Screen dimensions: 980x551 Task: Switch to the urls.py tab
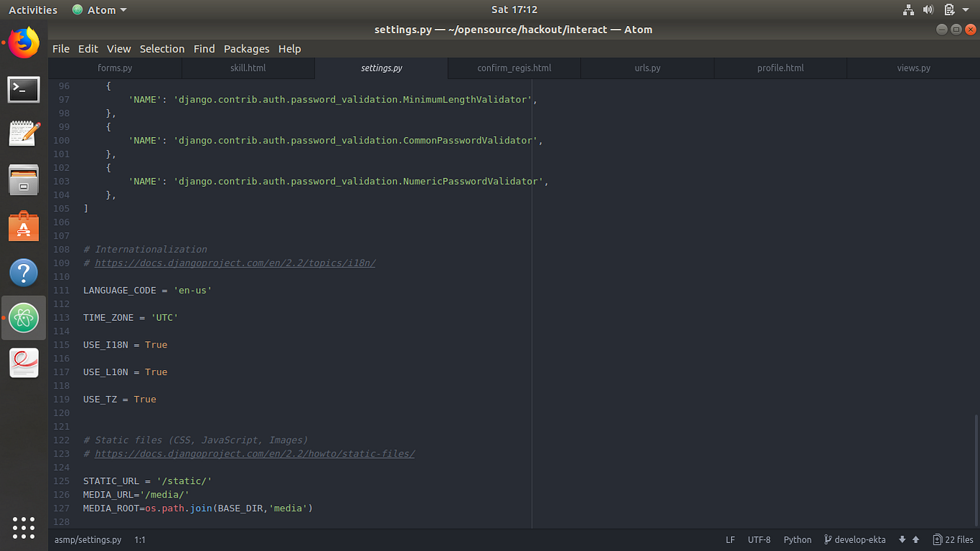click(x=647, y=67)
